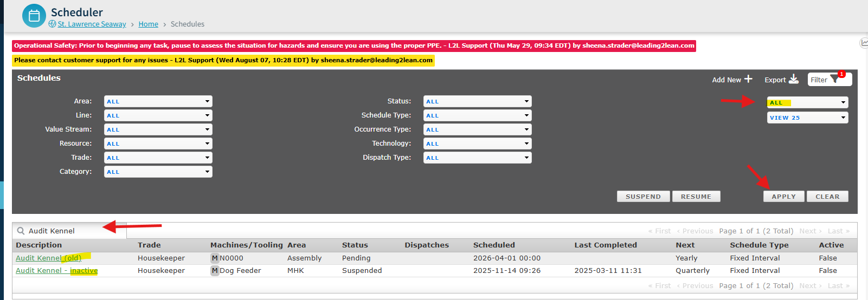Open the St. Lawrence Seaway link

click(x=92, y=24)
